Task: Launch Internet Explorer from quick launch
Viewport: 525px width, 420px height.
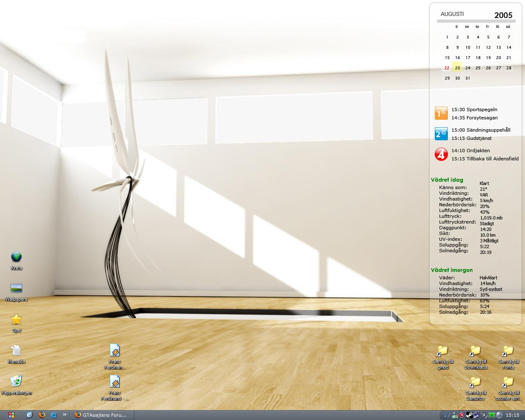Action: pyautogui.click(x=53, y=415)
